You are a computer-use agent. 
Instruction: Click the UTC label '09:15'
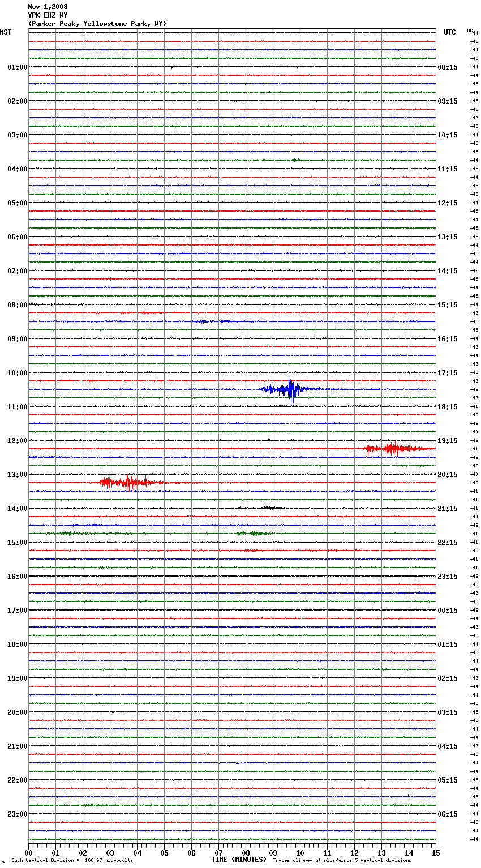click(x=448, y=101)
